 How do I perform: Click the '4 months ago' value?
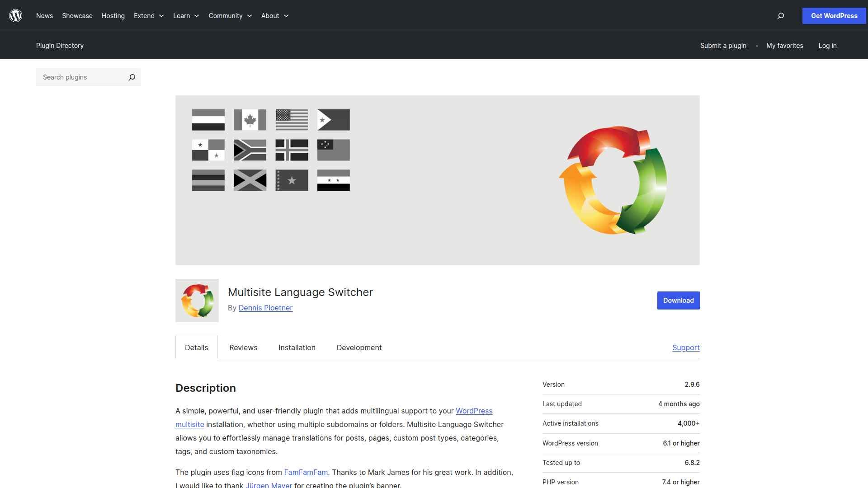coord(679,404)
